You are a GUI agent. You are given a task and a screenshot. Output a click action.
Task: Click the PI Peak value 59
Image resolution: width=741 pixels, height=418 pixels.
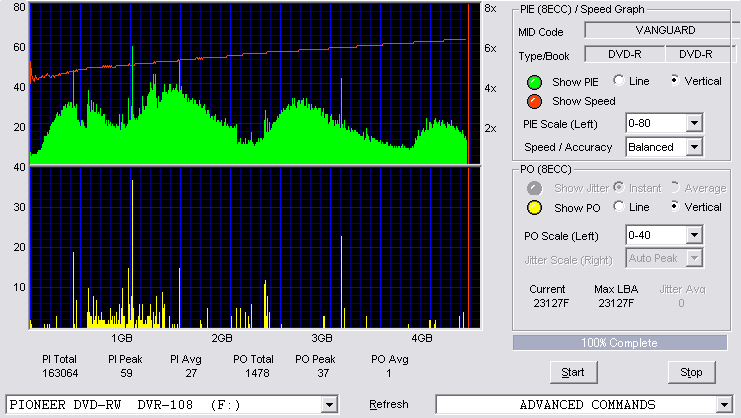click(x=126, y=373)
